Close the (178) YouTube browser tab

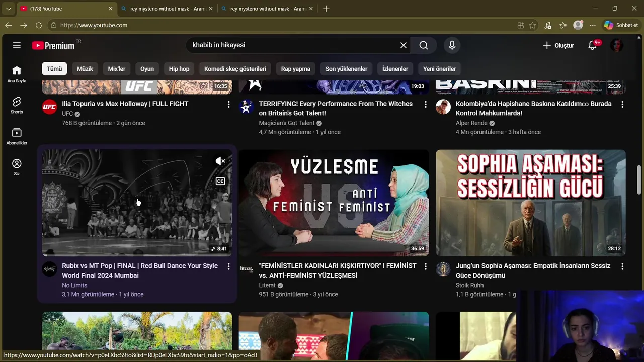click(111, 9)
